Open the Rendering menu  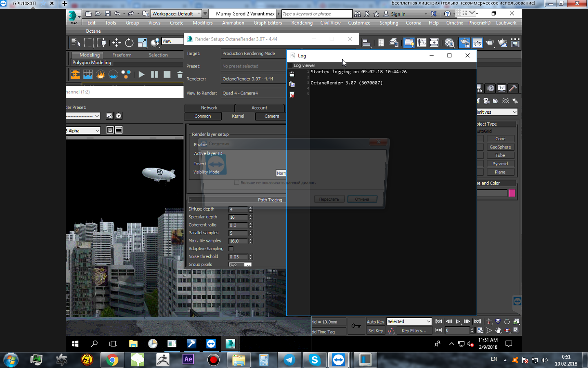[302, 23]
